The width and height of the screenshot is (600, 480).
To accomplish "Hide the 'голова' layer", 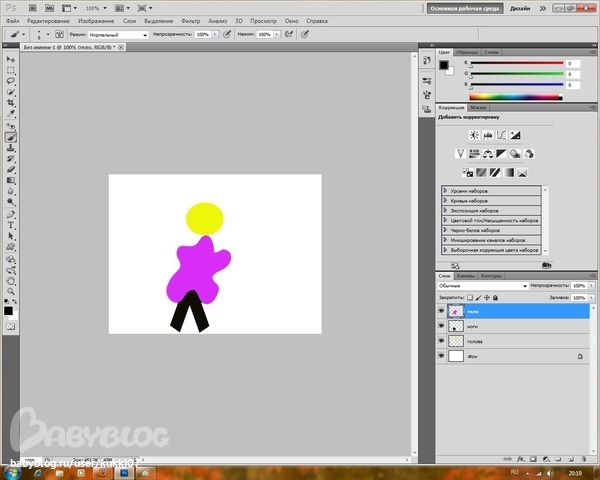I will (441, 341).
